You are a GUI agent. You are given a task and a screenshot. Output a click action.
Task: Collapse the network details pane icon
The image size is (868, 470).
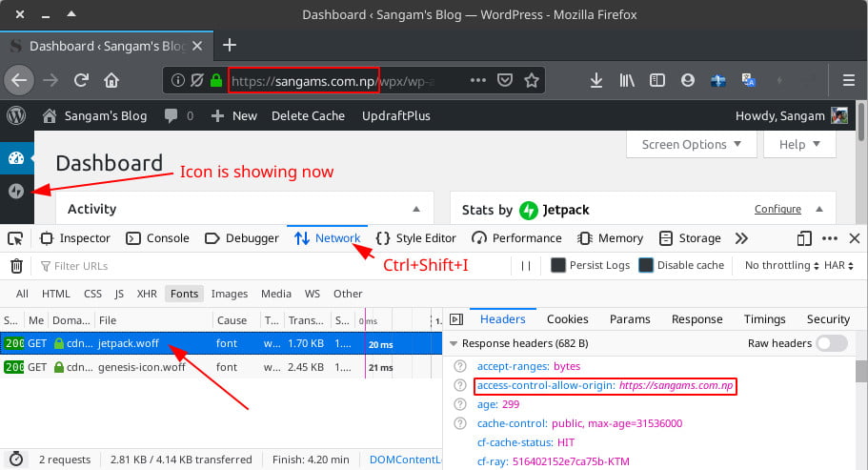click(x=456, y=319)
